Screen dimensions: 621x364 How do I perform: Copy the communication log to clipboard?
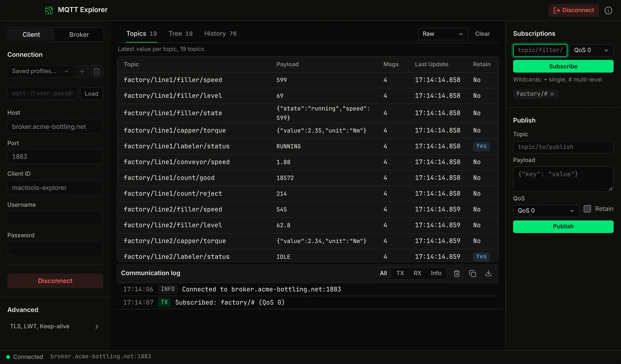pyautogui.click(x=472, y=274)
